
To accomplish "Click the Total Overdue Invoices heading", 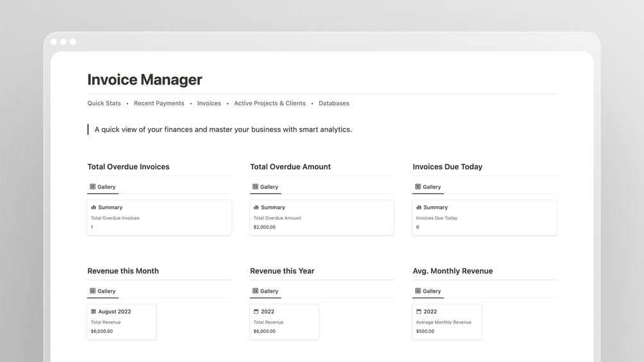I will [128, 167].
